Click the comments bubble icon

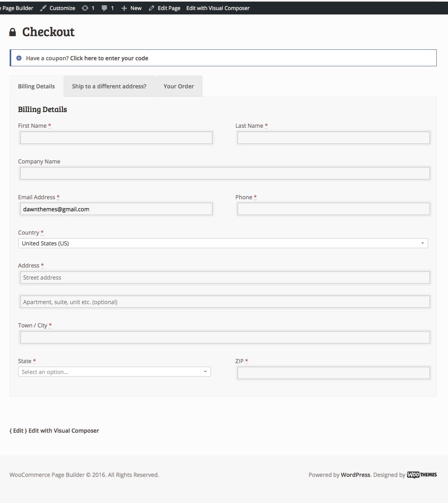pyautogui.click(x=104, y=8)
